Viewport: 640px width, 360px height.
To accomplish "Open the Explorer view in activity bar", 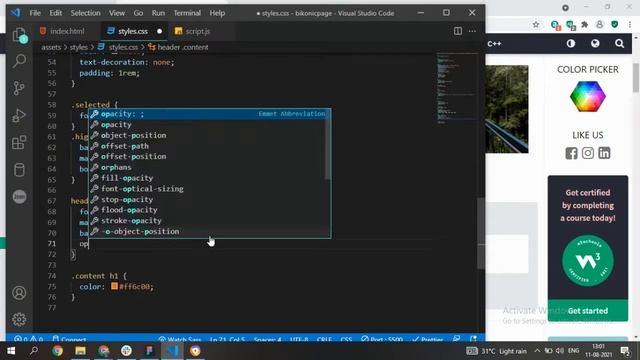I will coord(19,35).
